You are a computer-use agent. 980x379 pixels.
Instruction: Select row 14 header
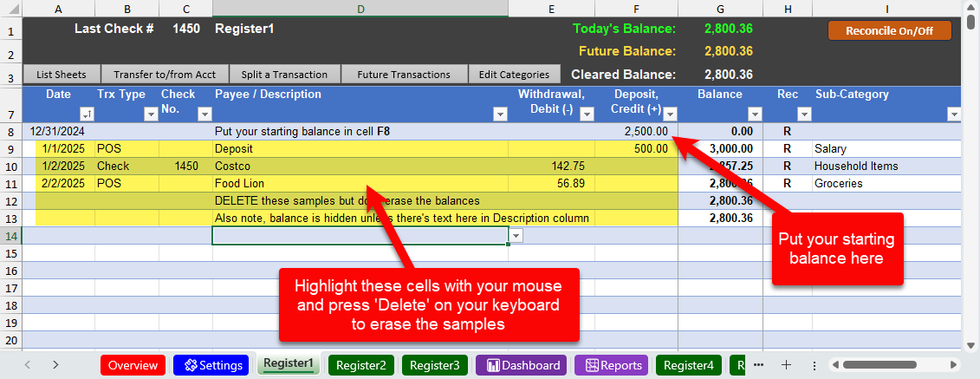pyautogui.click(x=10, y=236)
